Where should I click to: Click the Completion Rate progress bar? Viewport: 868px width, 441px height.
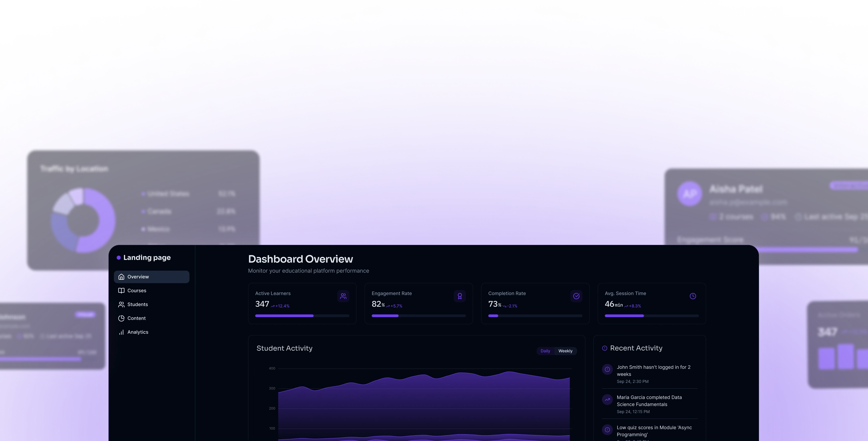[535, 316]
